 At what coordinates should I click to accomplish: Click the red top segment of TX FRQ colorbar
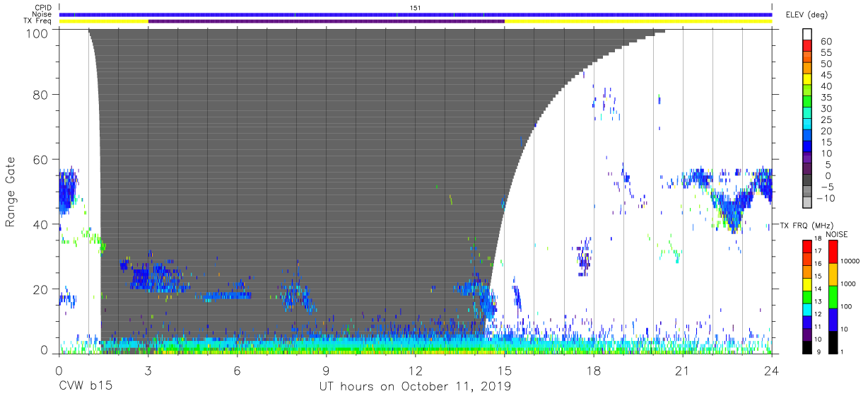807,246
